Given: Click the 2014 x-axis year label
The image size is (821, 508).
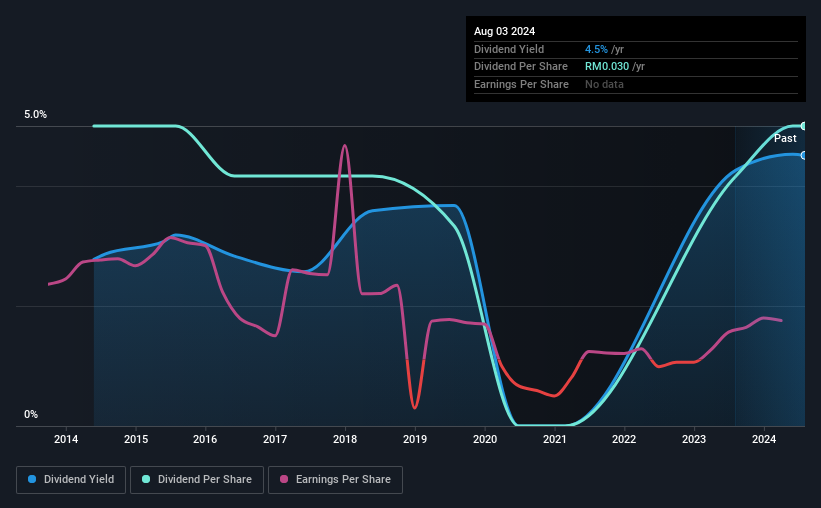Looking at the screenshot, I should coord(66,439).
